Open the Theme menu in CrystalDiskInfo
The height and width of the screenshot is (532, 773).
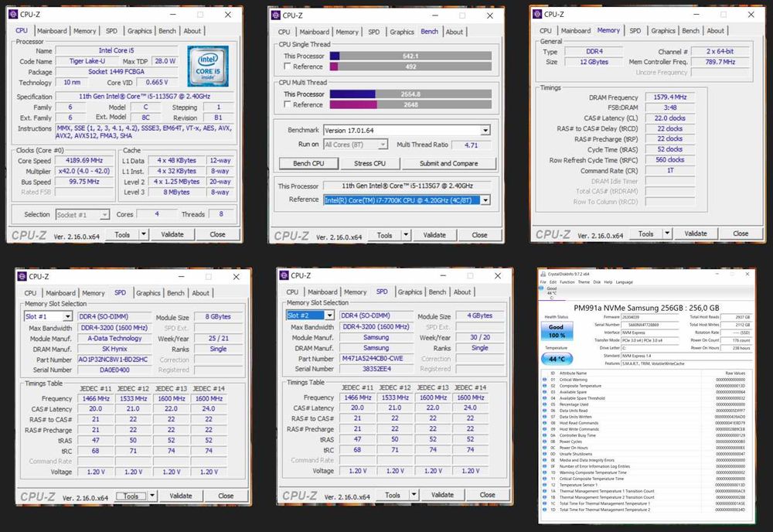tap(584, 282)
